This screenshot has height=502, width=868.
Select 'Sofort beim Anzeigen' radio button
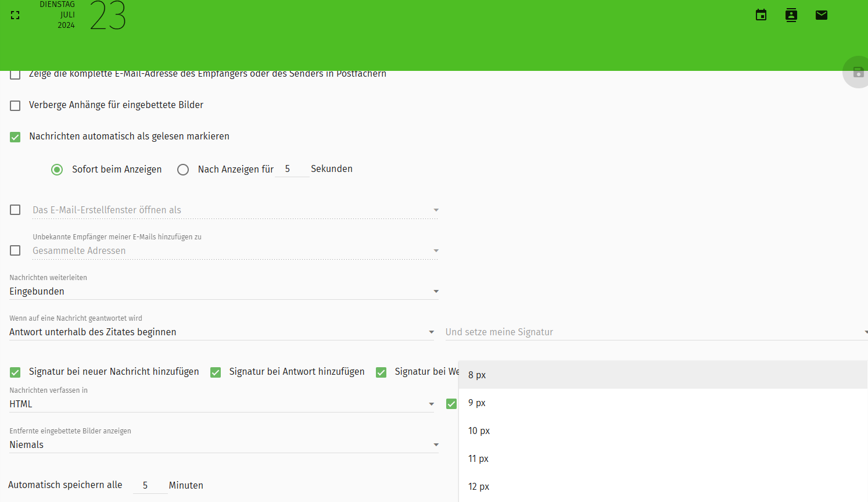point(57,170)
